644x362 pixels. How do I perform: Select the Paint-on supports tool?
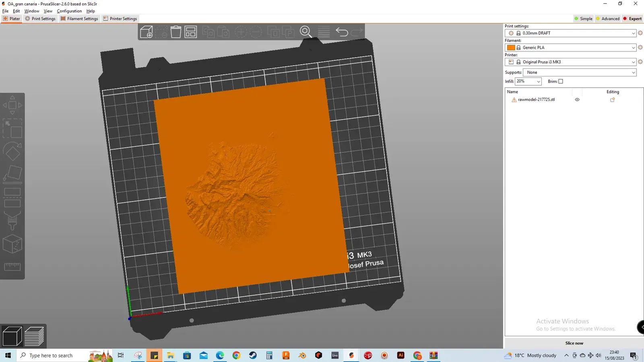[12, 221]
